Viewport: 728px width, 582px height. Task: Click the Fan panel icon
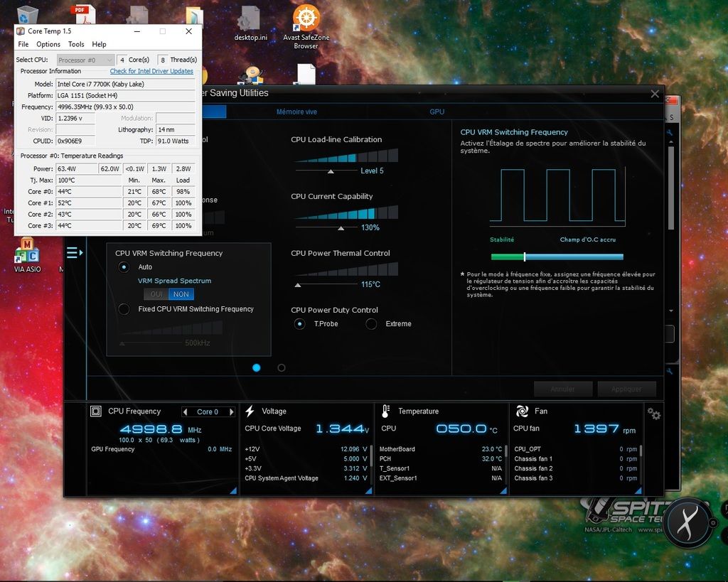click(x=522, y=411)
